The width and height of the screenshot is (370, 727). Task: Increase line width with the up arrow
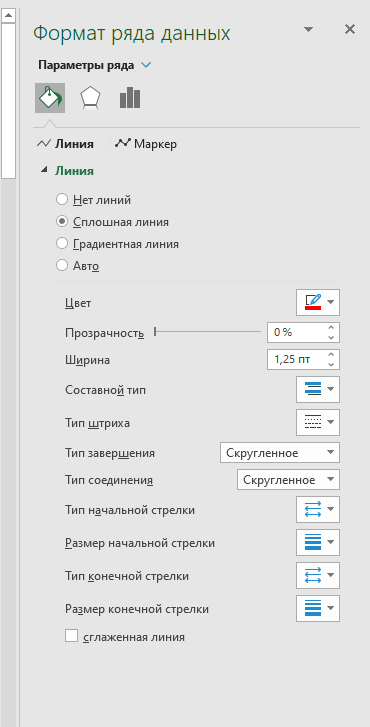click(331, 355)
